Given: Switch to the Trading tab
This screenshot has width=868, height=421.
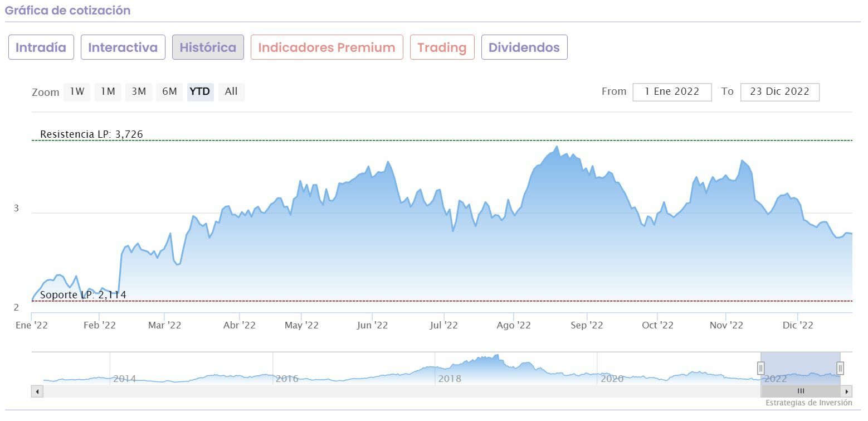Looking at the screenshot, I should 442,47.
